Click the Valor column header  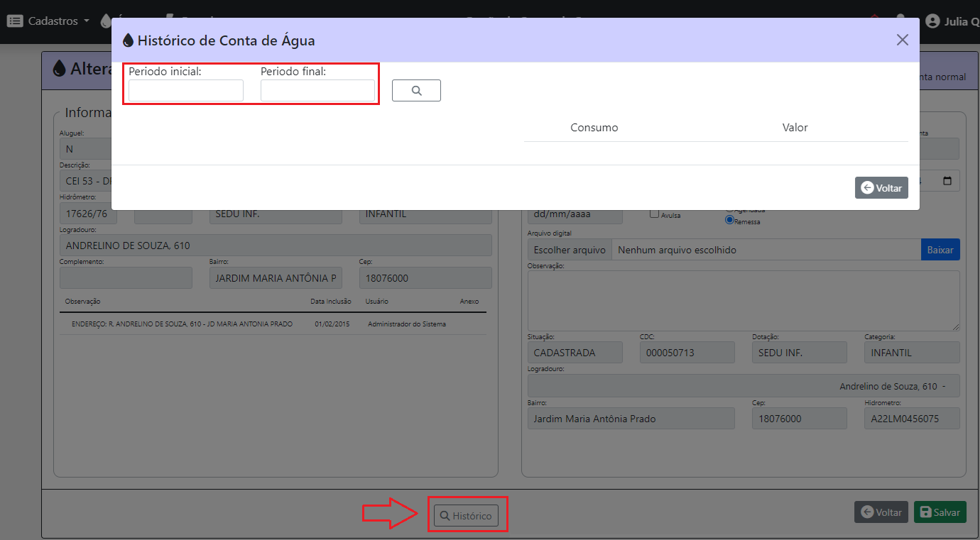click(795, 128)
